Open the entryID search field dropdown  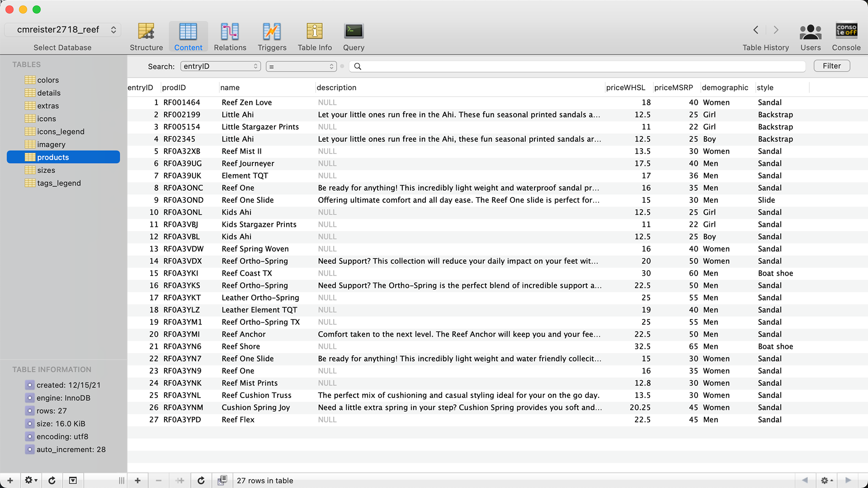(x=221, y=66)
